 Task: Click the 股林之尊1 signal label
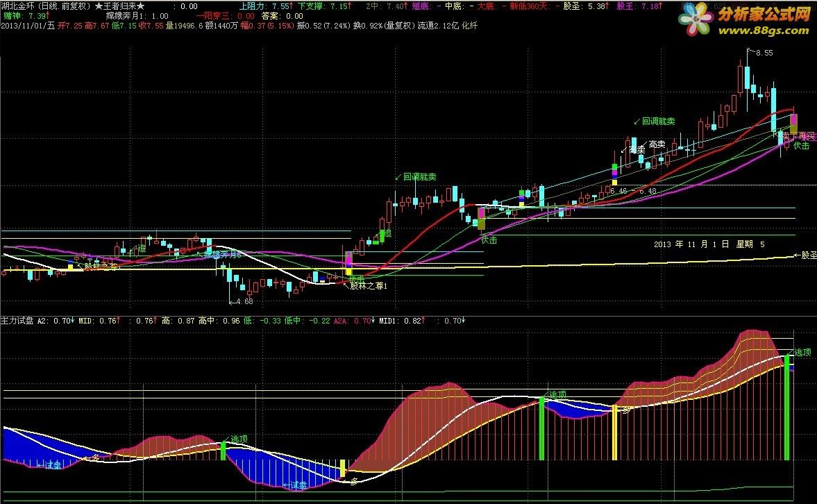(369, 285)
